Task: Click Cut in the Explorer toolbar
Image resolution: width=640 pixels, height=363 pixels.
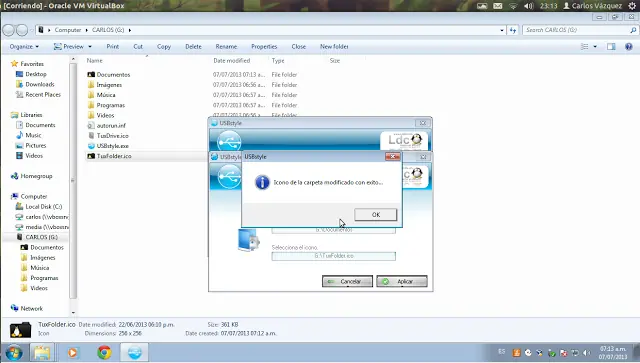Action: tap(138, 47)
